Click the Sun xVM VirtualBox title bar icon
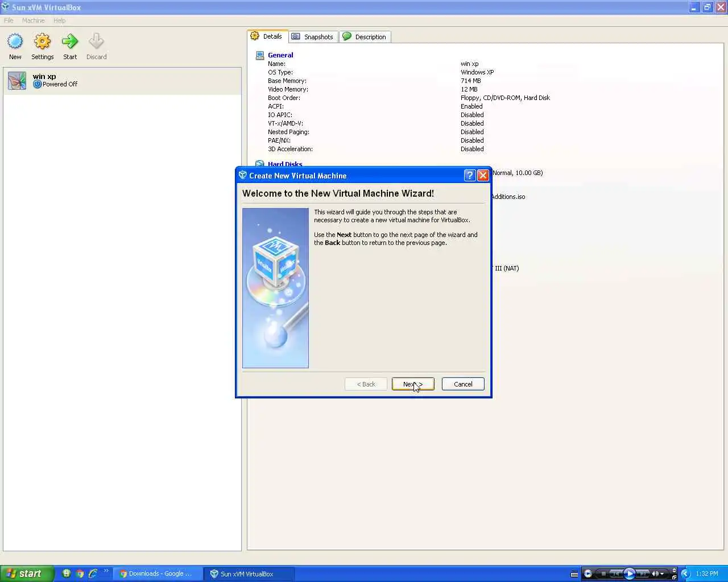The width and height of the screenshot is (728, 582). point(5,7)
